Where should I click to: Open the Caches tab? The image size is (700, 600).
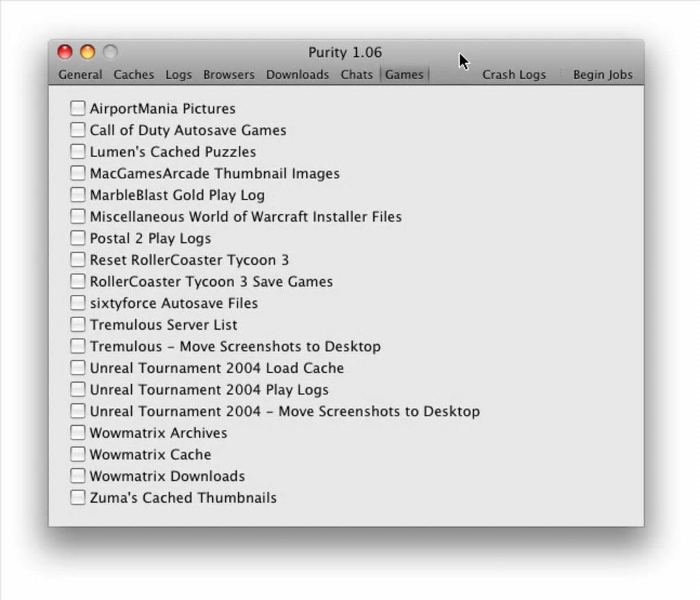click(x=134, y=75)
